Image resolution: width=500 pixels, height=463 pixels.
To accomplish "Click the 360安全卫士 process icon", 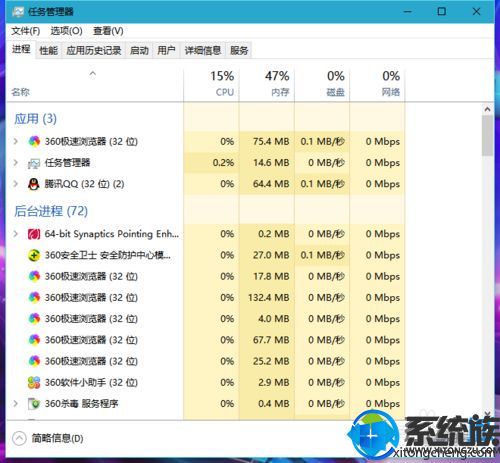I will pyautogui.click(x=34, y=255).
